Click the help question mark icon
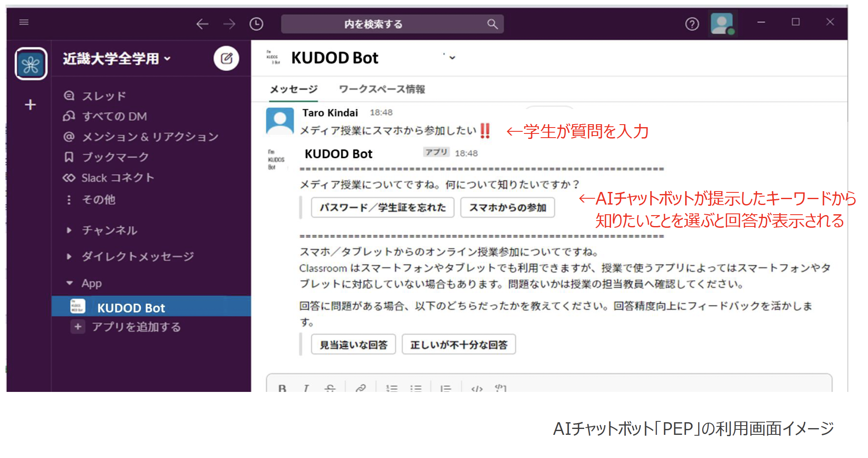Image resolution: width=868 pixels, height=458 pixels. (x=692, y=24)
